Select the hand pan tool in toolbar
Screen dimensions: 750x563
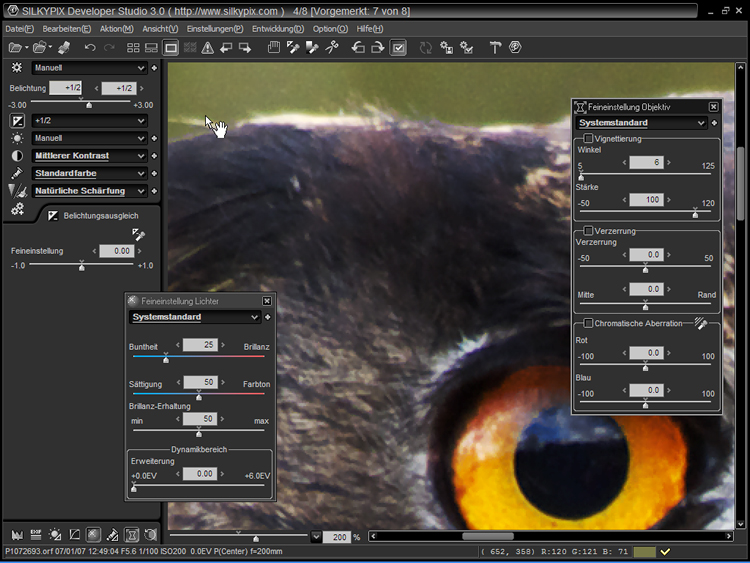click(273, 48)
